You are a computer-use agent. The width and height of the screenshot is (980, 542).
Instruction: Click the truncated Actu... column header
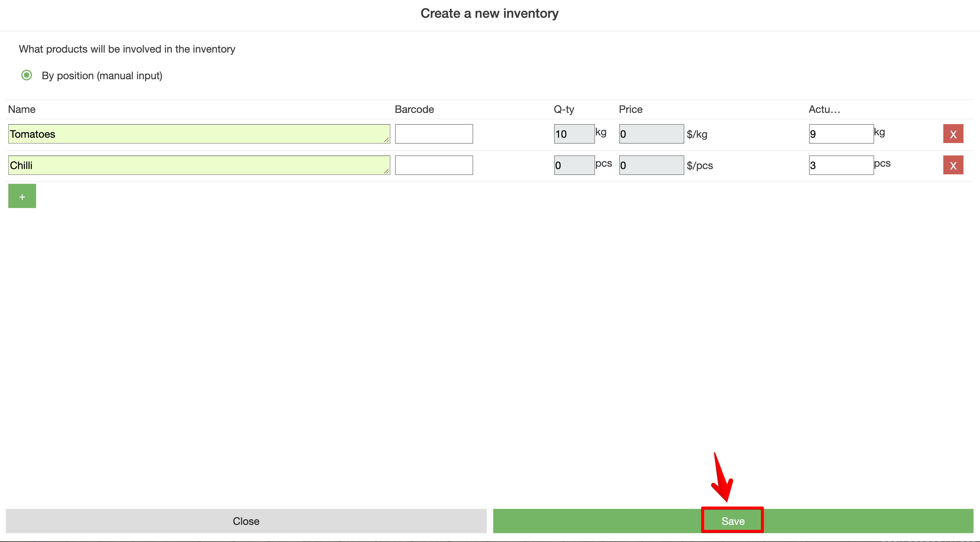pos(824,109)
